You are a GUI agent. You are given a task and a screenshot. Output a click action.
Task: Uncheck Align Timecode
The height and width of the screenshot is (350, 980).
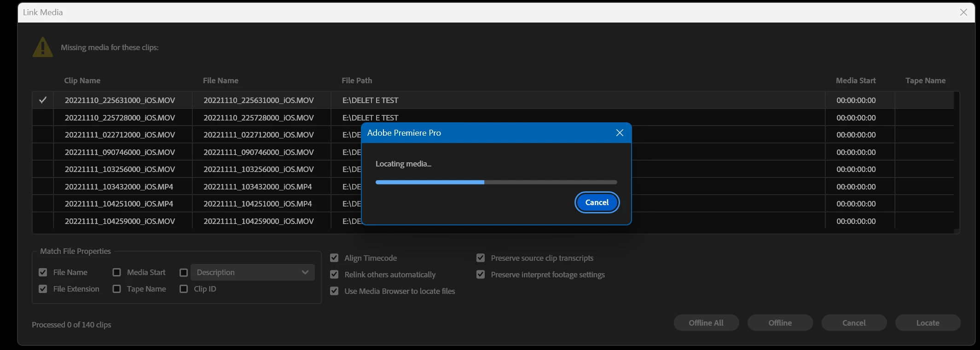pyautogui.click(x=335, y=258)
